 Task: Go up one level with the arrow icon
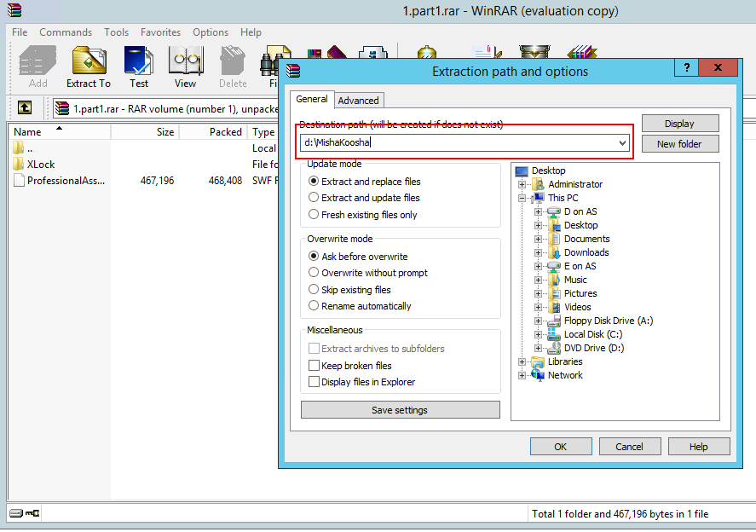click(x=25, y=107)
